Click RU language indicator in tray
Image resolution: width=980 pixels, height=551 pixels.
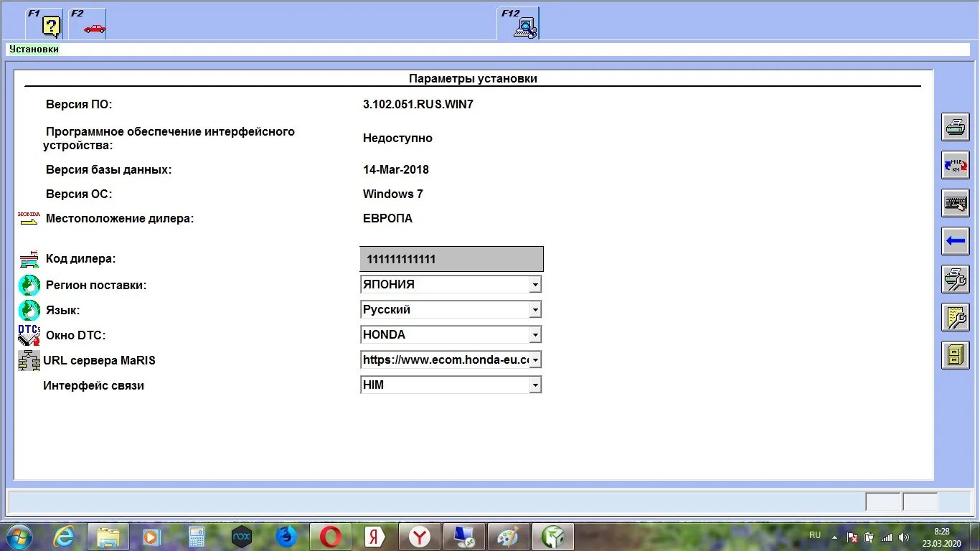pos(815,535)
